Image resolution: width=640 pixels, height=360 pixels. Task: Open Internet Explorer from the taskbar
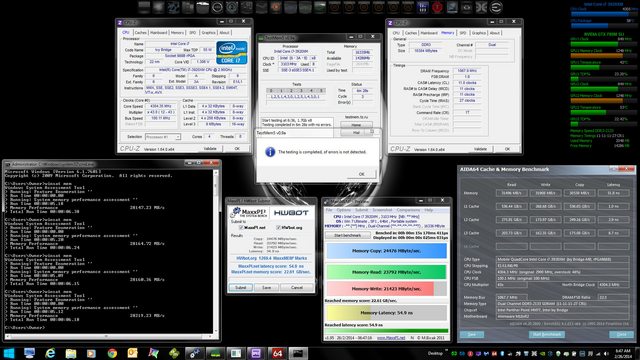click(x=50, y=353)
